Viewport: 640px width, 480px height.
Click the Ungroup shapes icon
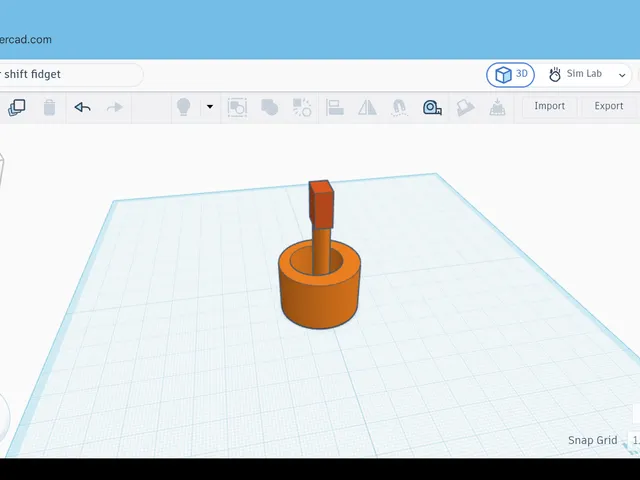coord(302,107)
